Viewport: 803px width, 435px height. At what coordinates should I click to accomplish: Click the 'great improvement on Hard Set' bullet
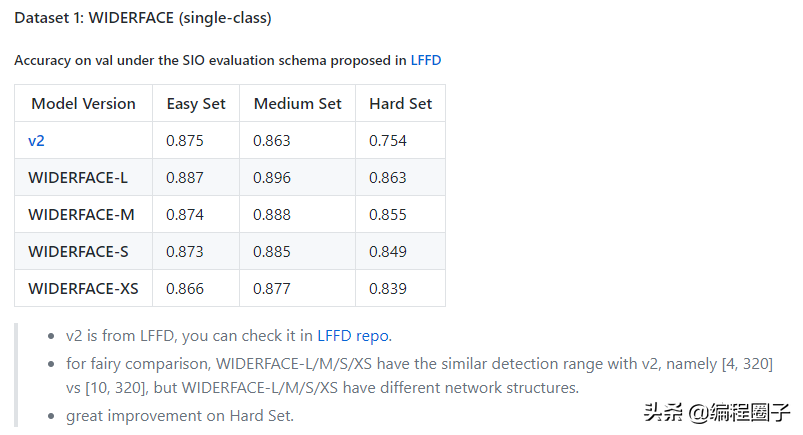tap(180, 415)
